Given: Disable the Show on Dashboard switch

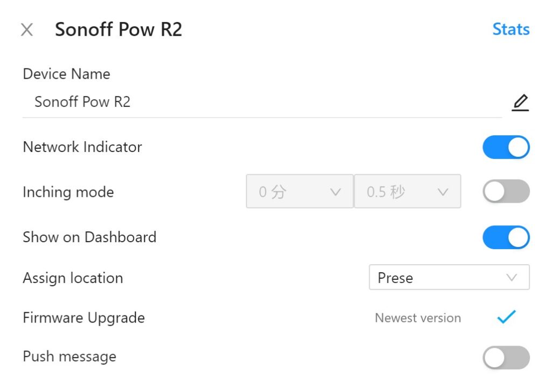Looking at the screenshot, I should pyautogui.click(x=506, y=237).
